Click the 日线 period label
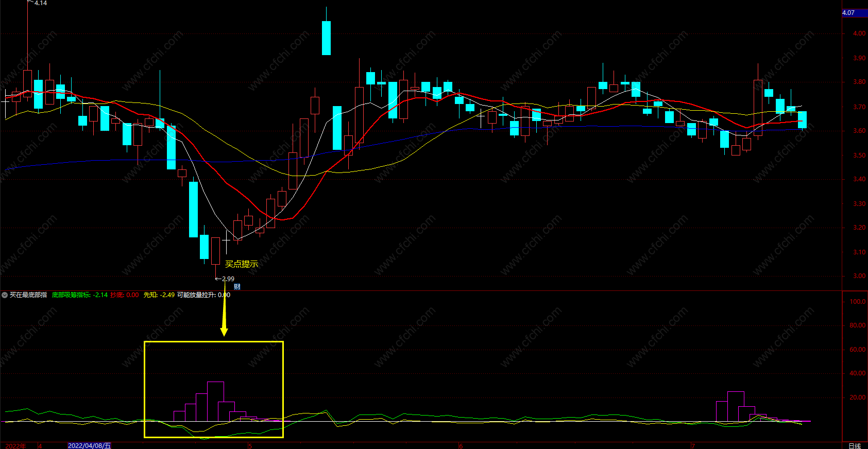This screenshot has width=868, height=449. [x=855, y=445]
